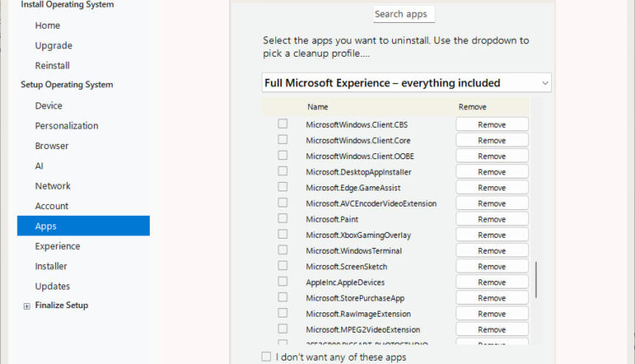Open the Network section
Screen dimensions: 635x364
[52, 186]
